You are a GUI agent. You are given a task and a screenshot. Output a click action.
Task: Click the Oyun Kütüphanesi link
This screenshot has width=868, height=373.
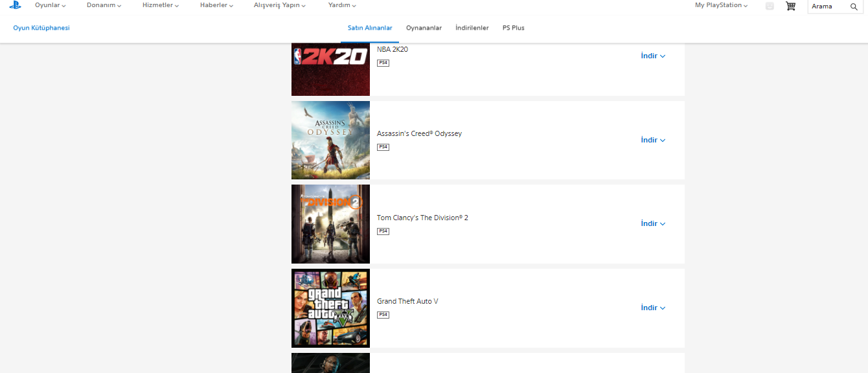(x=41, y=28)
